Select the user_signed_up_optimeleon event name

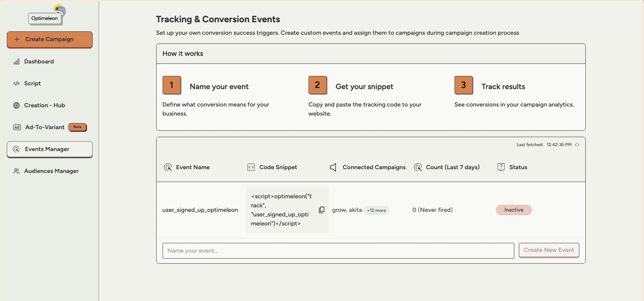(200, 210)
